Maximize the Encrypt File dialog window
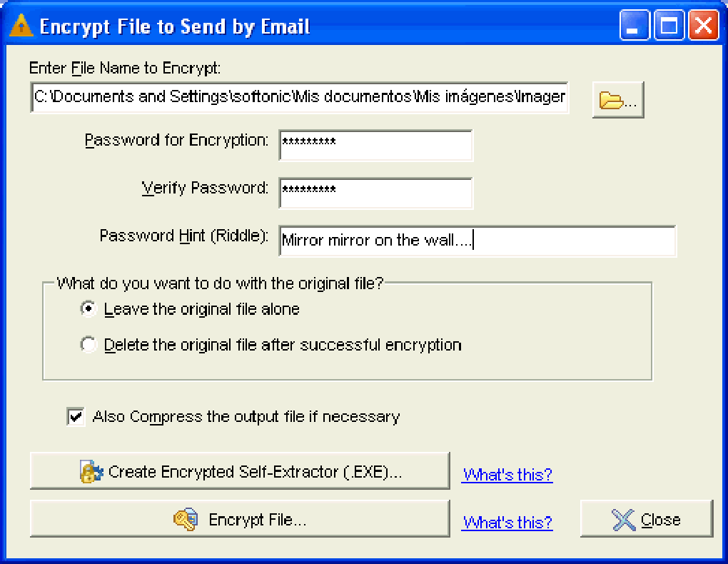The image size is (728, 564). tap(669, 27)
